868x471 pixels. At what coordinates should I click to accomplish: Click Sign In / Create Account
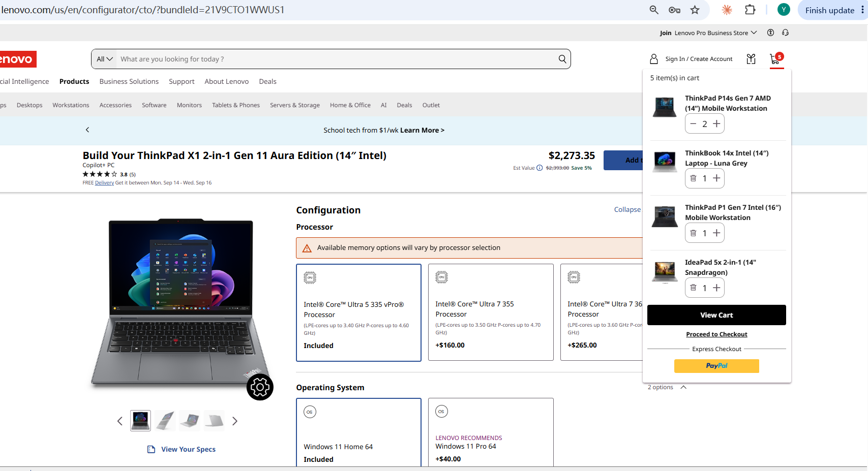pyautogui.click(x=699, y=59)
